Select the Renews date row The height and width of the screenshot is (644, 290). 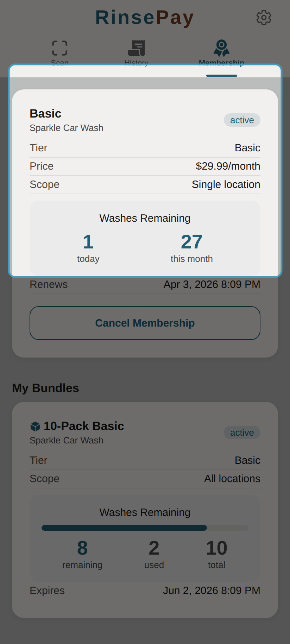coord(145,284)
